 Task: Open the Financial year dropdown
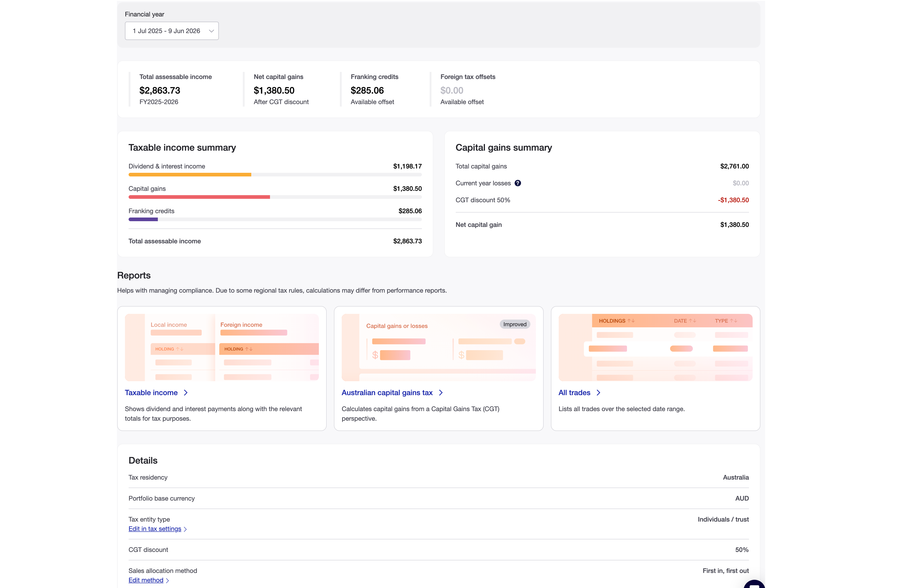coord(172,31)
